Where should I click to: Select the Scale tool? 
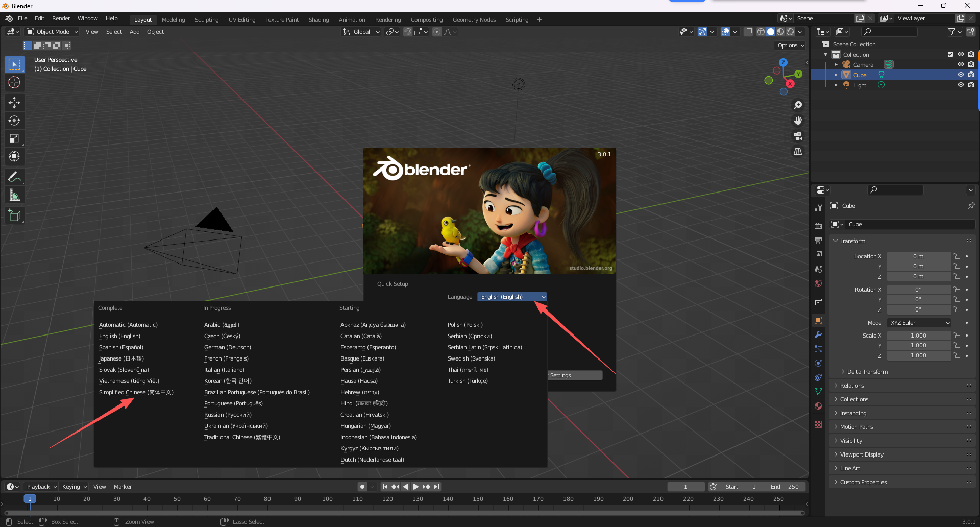pos(14,138)
